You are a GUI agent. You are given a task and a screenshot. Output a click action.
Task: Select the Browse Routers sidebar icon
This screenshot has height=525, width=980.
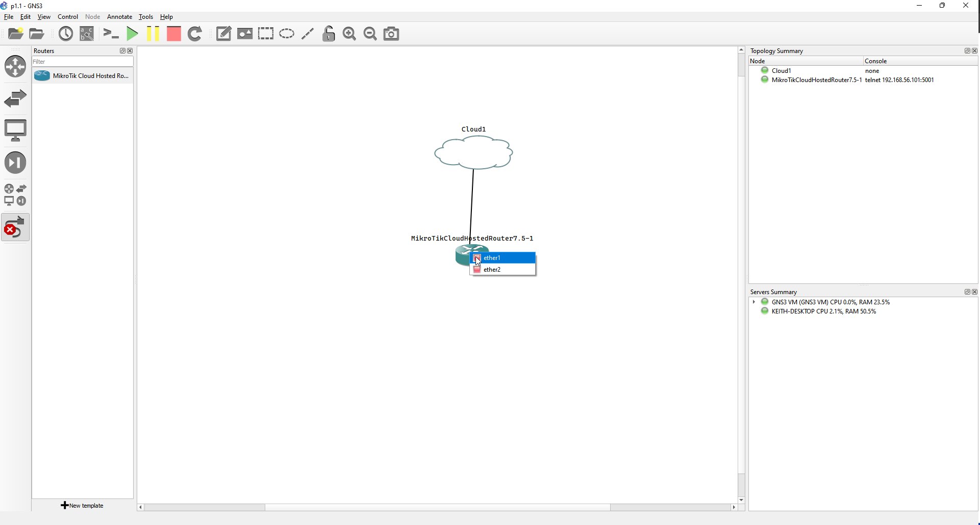click(16, 66)
